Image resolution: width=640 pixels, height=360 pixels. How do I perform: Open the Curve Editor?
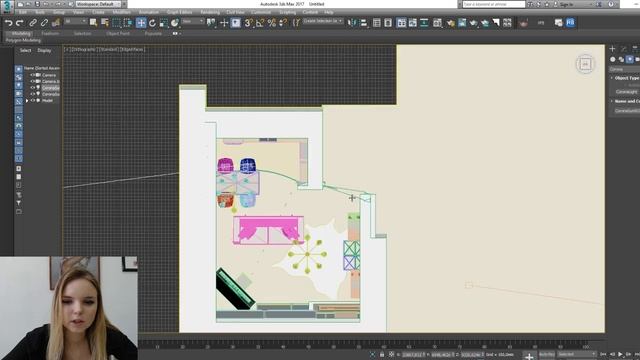(x=413, y=23)
